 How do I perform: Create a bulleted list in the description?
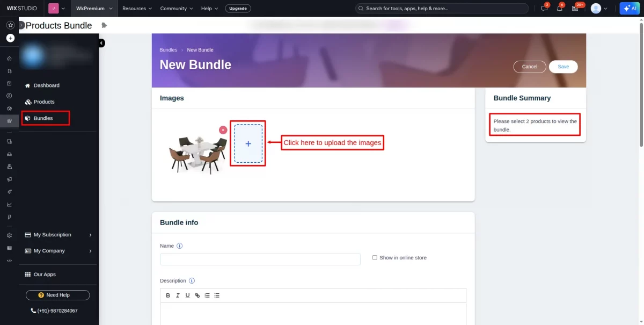[217, 295]
